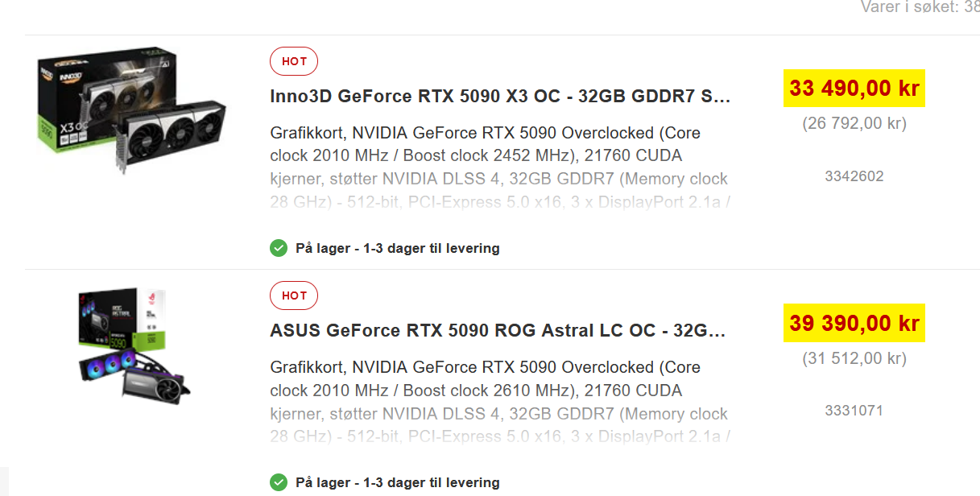
Task: Click the HOT badge on Inno3D listing
Action: (294, 61)
